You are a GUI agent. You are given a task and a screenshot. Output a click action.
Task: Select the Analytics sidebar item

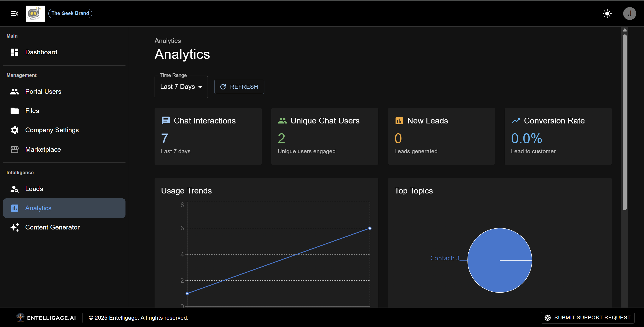pyautogui.click(x=64, y=208)
